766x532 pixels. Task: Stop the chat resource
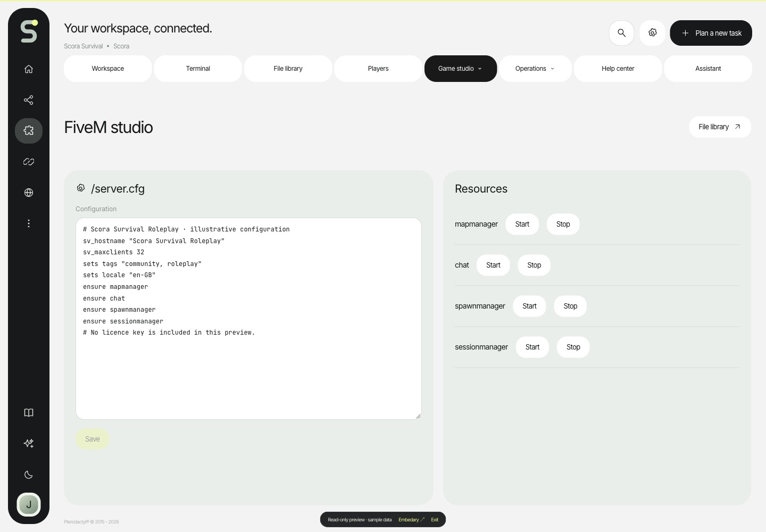tap(534, 265)
